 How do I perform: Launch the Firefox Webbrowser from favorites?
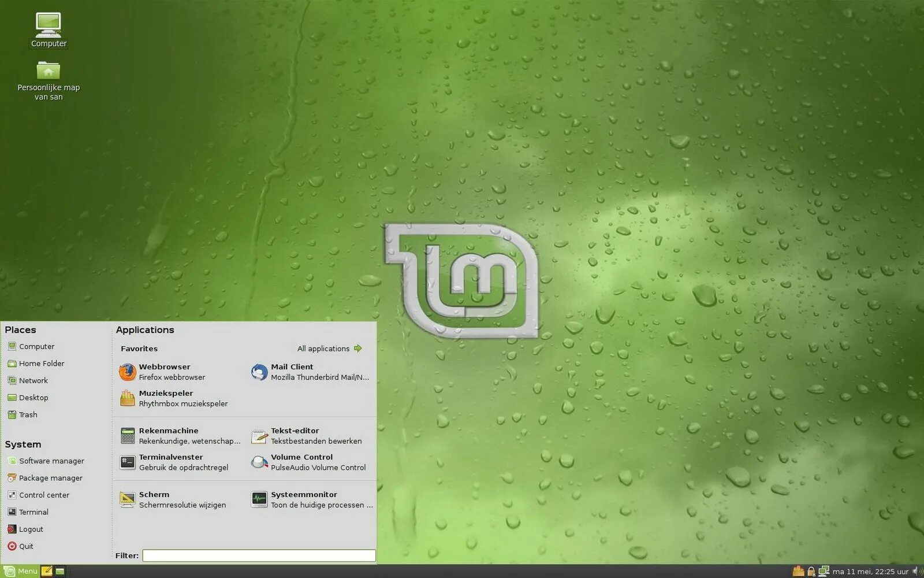(165, 372)
